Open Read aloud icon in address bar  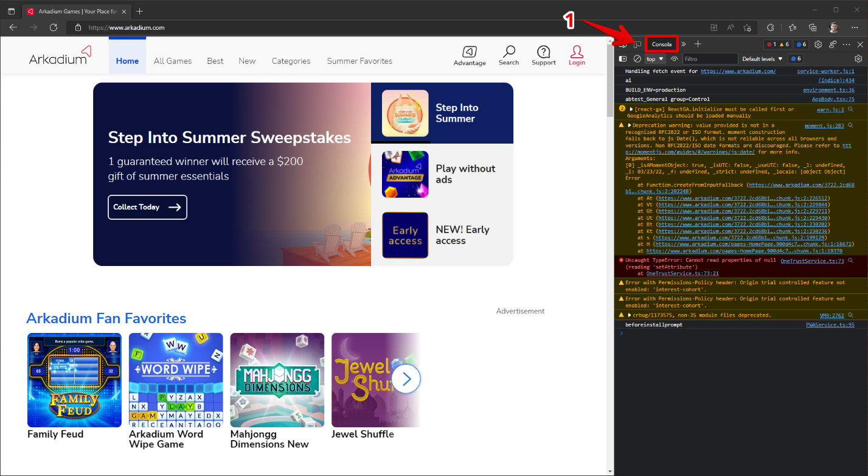[x=731, y=27]
